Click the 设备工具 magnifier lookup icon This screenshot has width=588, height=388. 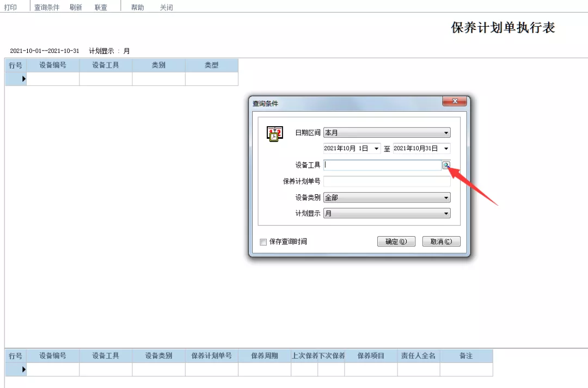click(x=446, y=165)
